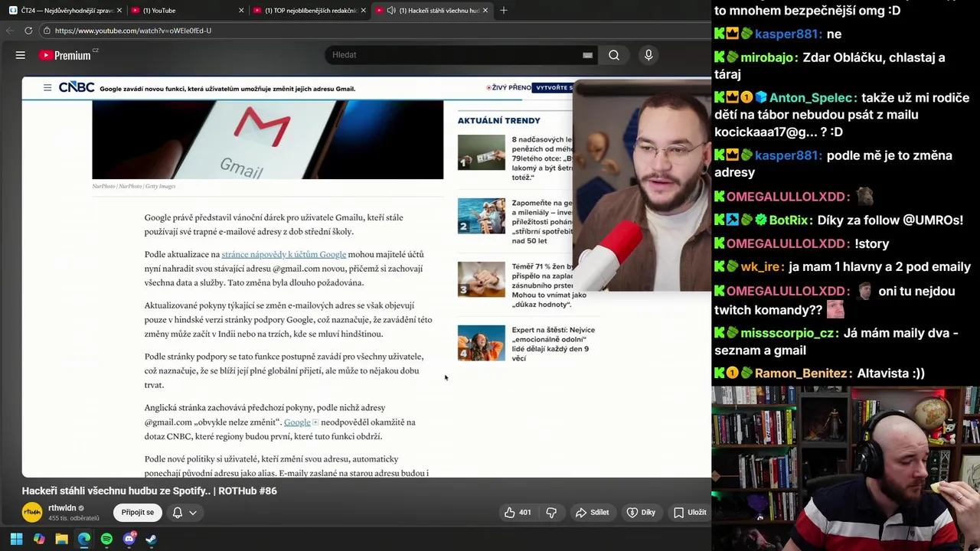Image resolution: width=980 pixels, height=551 pixels.
Task: Focus the Hledat search field
Action: click(x=456, y=55)
